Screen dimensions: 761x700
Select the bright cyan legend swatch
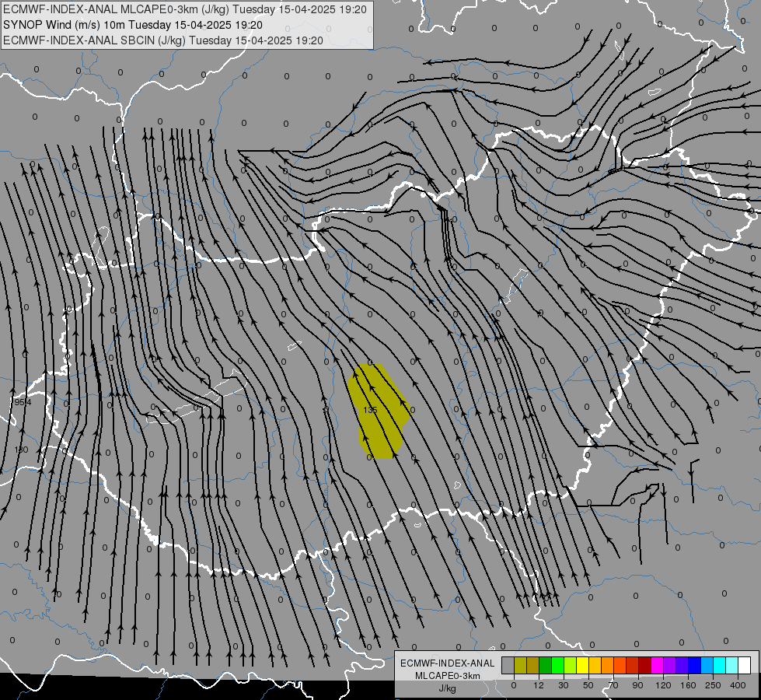719,665
